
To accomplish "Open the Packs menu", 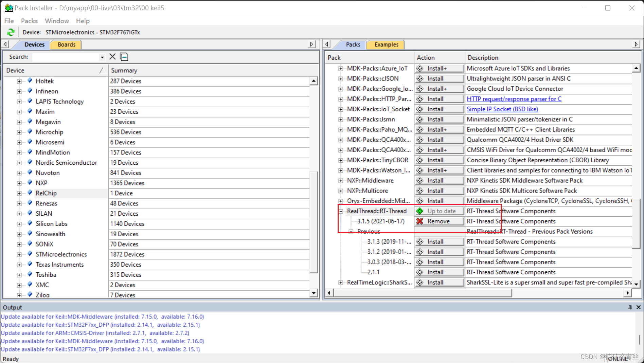I will (x=29, y=21).
